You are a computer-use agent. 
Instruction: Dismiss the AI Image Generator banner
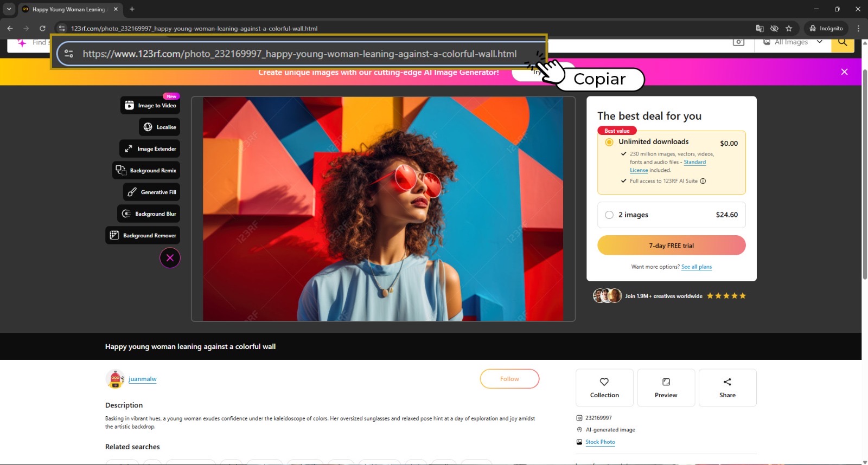tap(844, 72)
